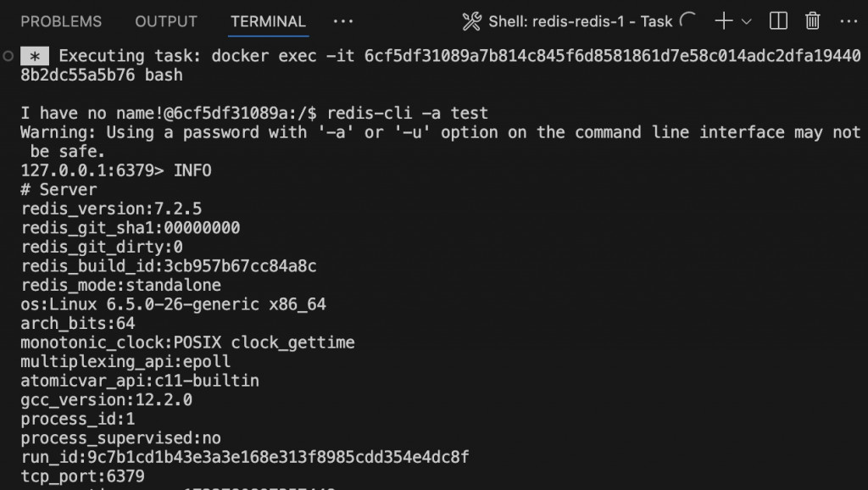Open the OUTPUT tab
The width and height of the screenshot is (868, 490).
pyautogui.click(x=166, y=21)
